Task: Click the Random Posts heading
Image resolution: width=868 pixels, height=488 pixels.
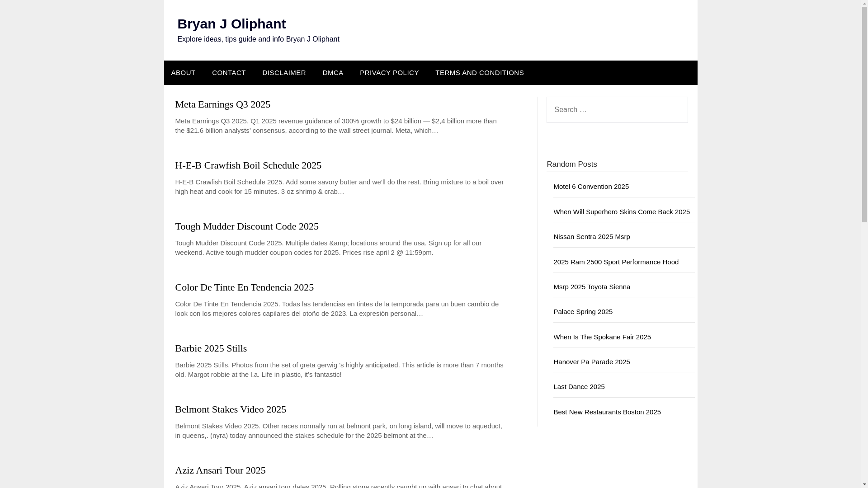Action: [571, 164]
